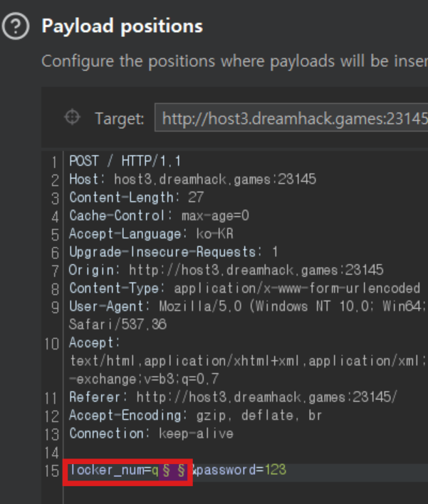Select the Connection: keep-alive line
Screen dimensions: 428x504
pyautogui.click(x=151, y=434)
